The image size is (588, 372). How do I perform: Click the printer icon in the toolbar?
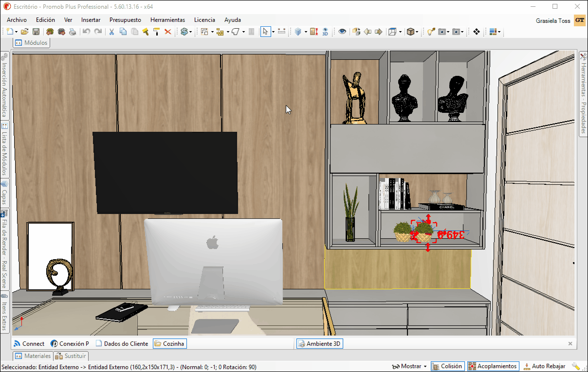point(73,32)
